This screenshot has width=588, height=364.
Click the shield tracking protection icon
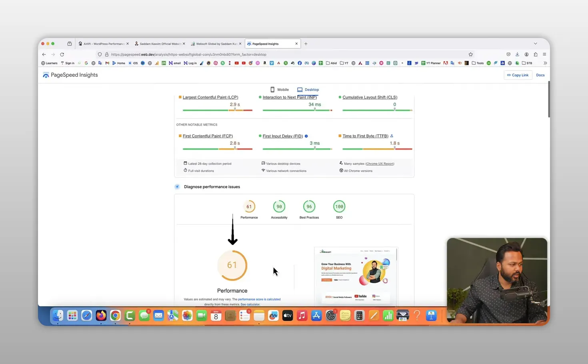(x=100, y=54)
